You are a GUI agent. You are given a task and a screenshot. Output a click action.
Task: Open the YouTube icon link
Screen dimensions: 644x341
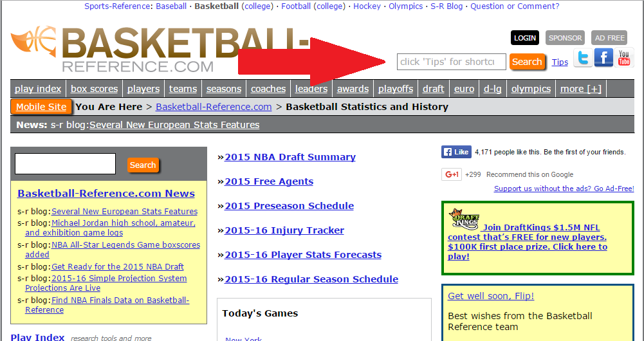tap(624, 57)
